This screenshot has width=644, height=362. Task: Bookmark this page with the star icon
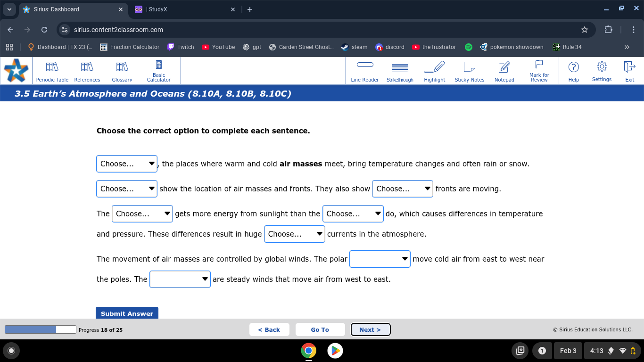tap(585, 30)
